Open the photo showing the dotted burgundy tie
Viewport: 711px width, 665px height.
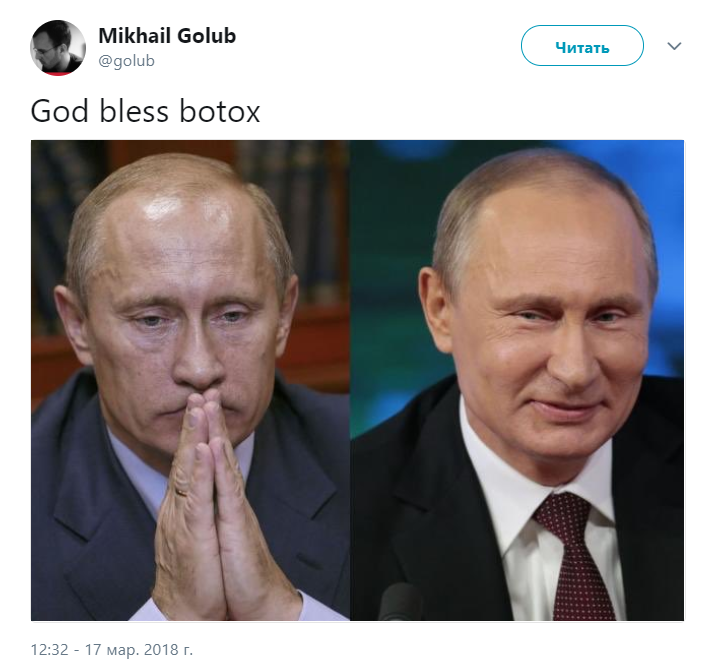(x=517, y=380)
